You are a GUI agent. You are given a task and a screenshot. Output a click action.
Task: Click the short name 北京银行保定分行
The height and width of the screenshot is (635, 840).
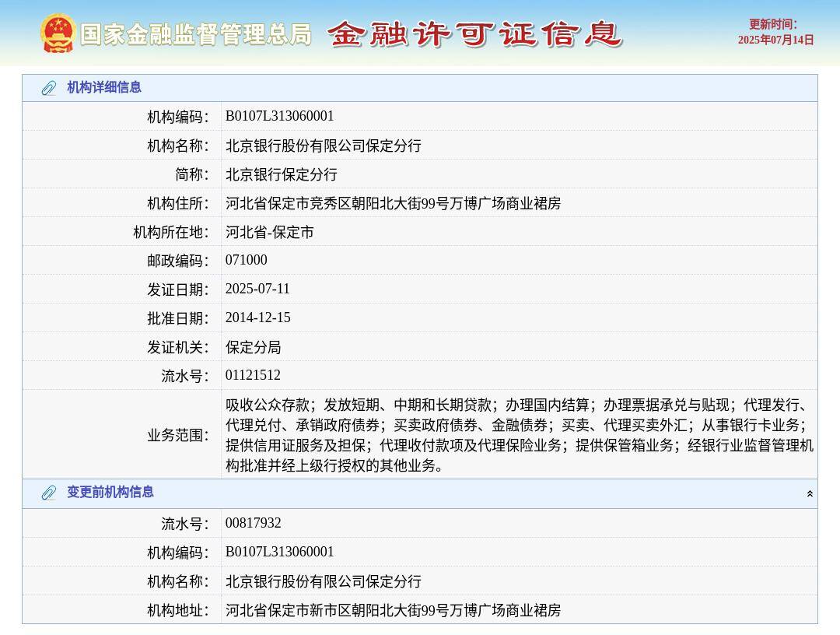coord(282,174)
